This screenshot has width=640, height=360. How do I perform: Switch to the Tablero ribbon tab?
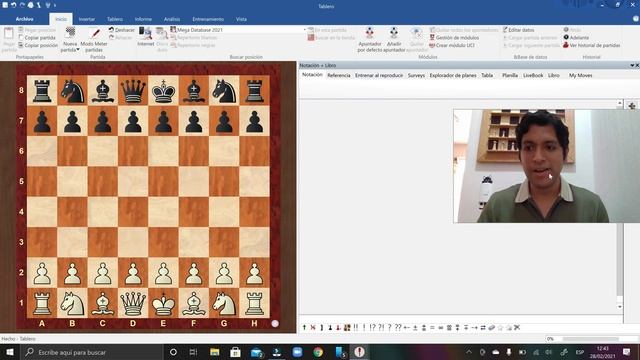pos(115,19)
